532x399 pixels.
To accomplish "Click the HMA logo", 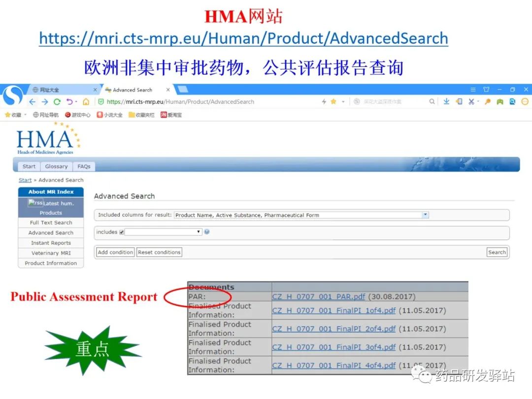I will coord(48,139).
